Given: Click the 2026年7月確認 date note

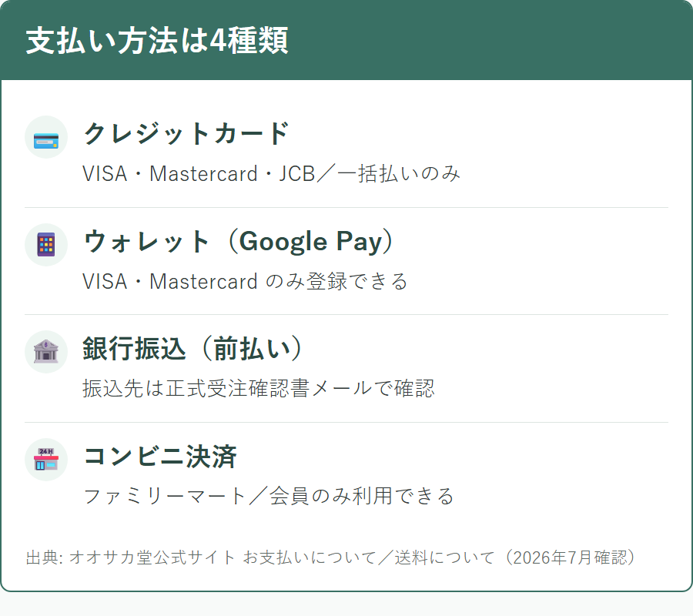Looking at the screenshot, I should [x=570, y=557].
